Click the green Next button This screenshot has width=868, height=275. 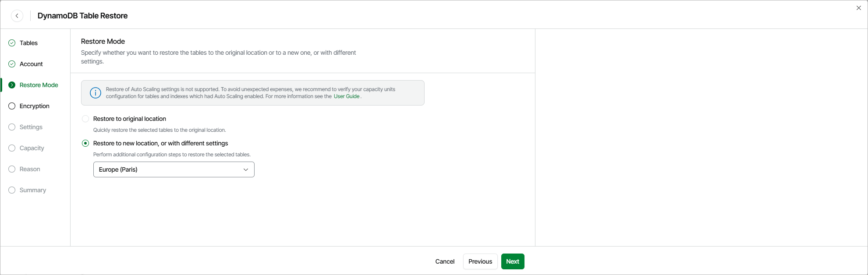click(x=513, y=261)
